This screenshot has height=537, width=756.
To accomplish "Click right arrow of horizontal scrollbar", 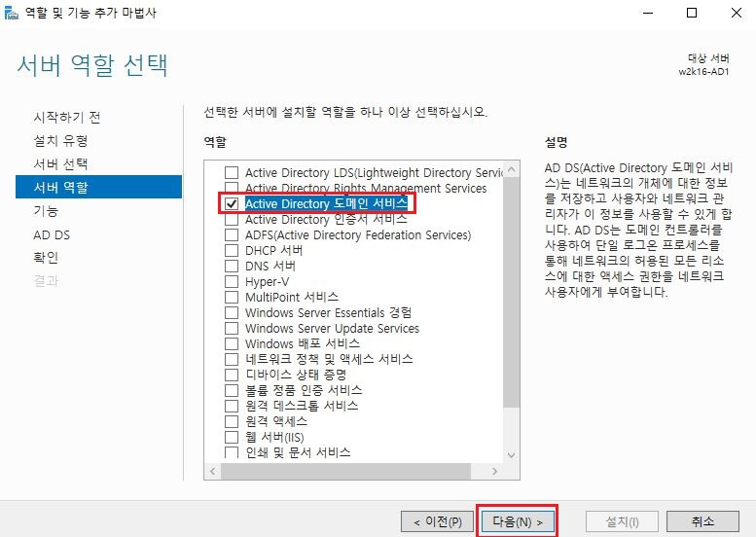I will point(494,471).
